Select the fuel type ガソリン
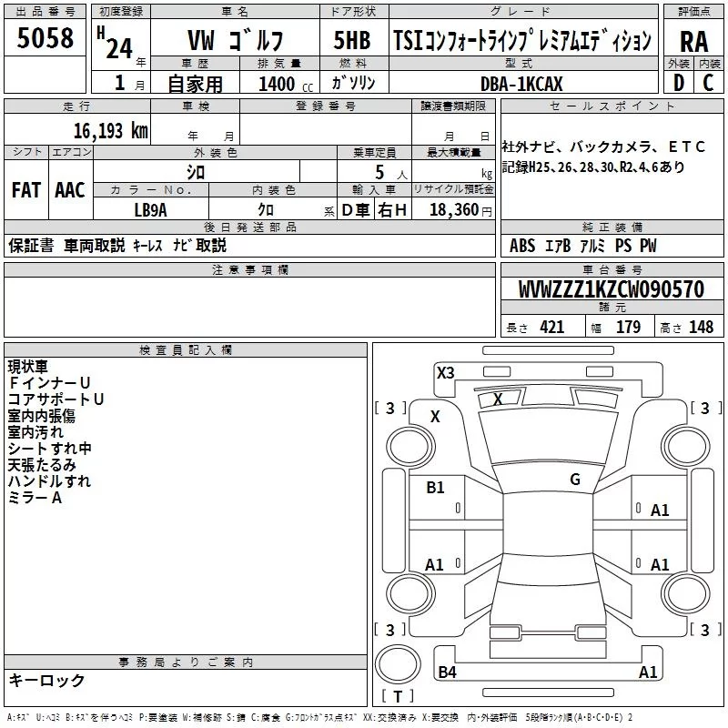 [353, 83]
